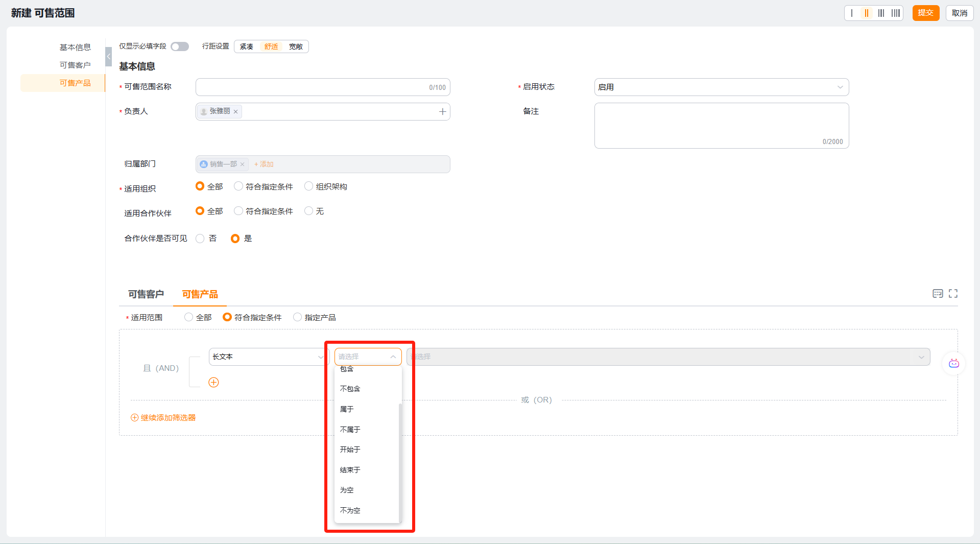The width and height of the screenshot is (980, 544).
Task: Open the disabled value dropdown on the right
Action: click(x=668, y=357)
